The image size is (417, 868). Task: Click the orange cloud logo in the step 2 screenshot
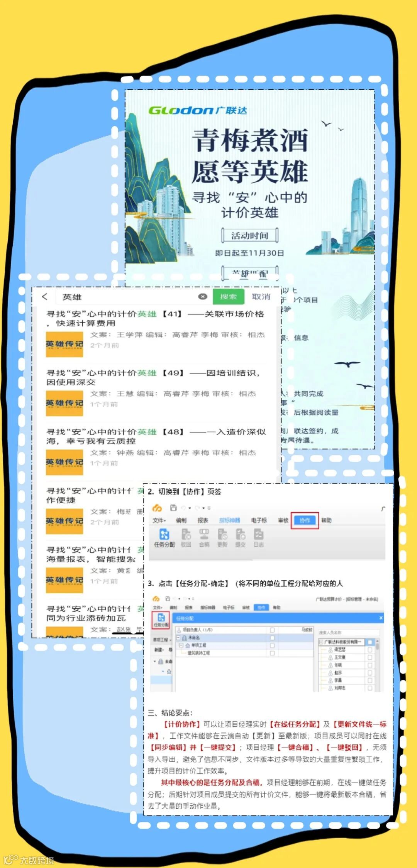(157, 508)
